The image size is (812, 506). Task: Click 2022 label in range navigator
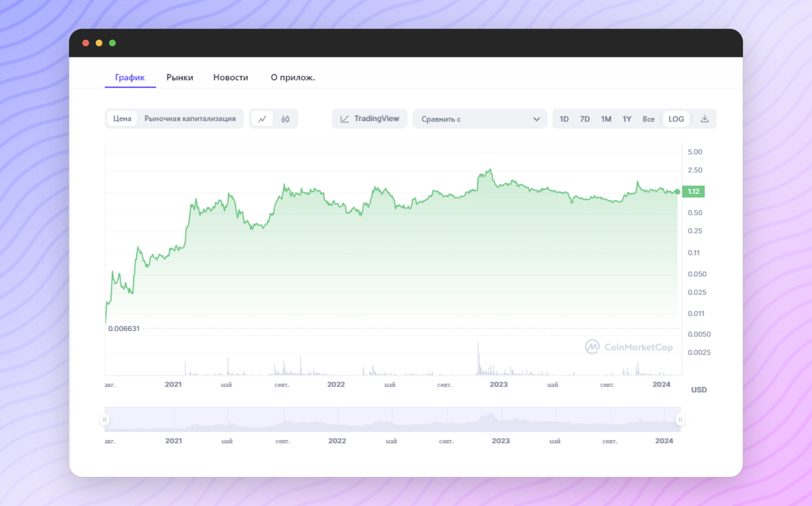(337, 441)
